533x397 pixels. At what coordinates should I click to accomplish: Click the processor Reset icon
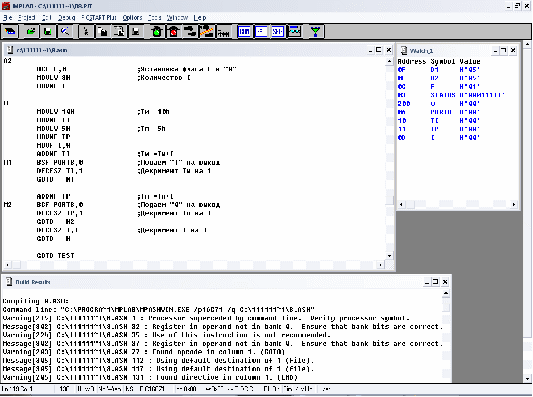[x=223, y=32]
